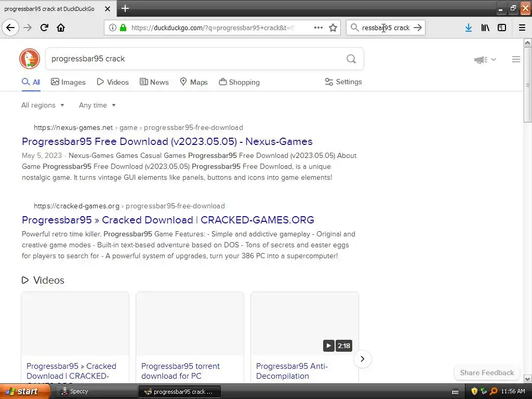Submit search with DuckDuckGo magnifier button
Screen dimensions: 532x399
(351, 59)
